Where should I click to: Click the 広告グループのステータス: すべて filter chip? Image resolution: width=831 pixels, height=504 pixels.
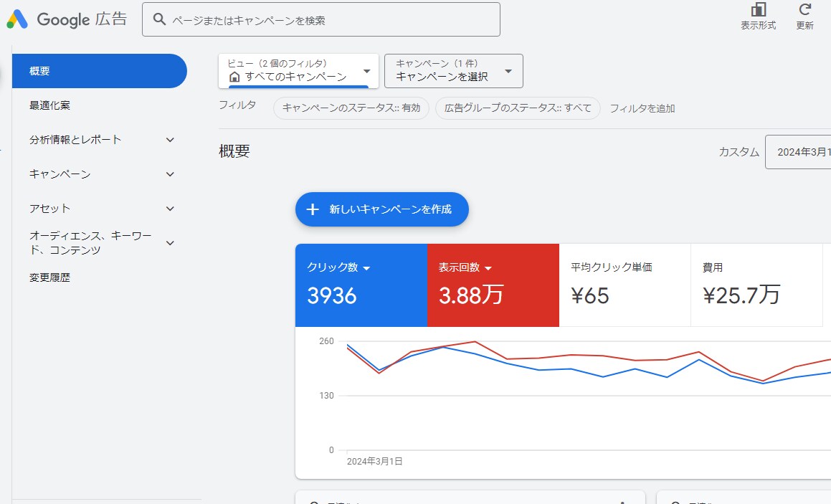click(518, 108)
